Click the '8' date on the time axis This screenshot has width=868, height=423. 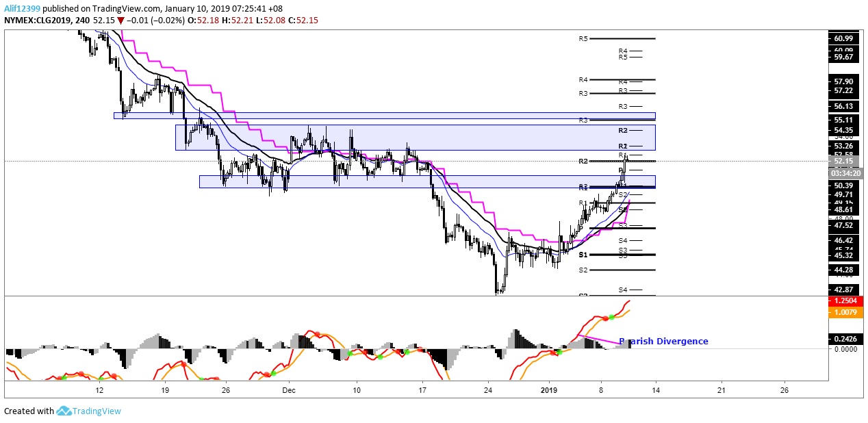(x=601, y=389)
